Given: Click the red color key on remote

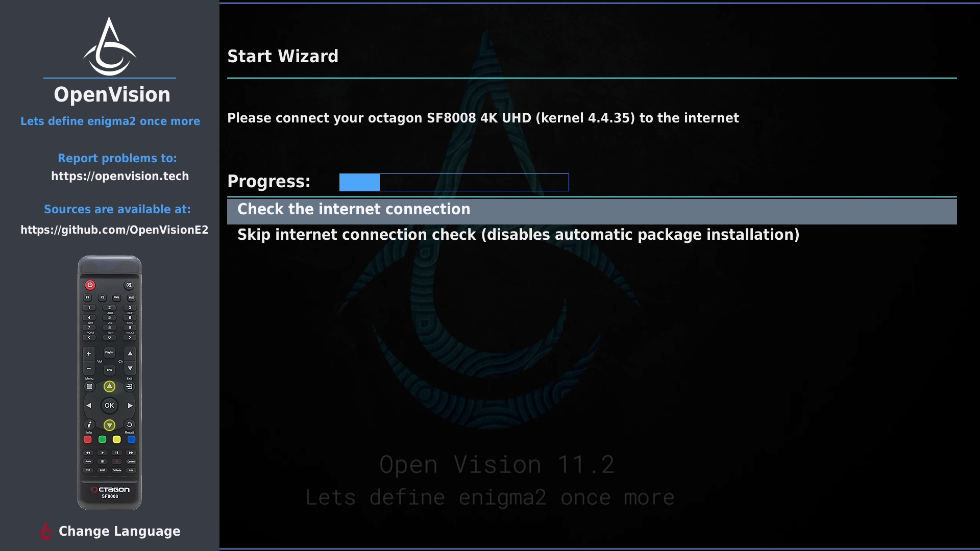Looking at the screenshot, I should [x=88, y=439].
